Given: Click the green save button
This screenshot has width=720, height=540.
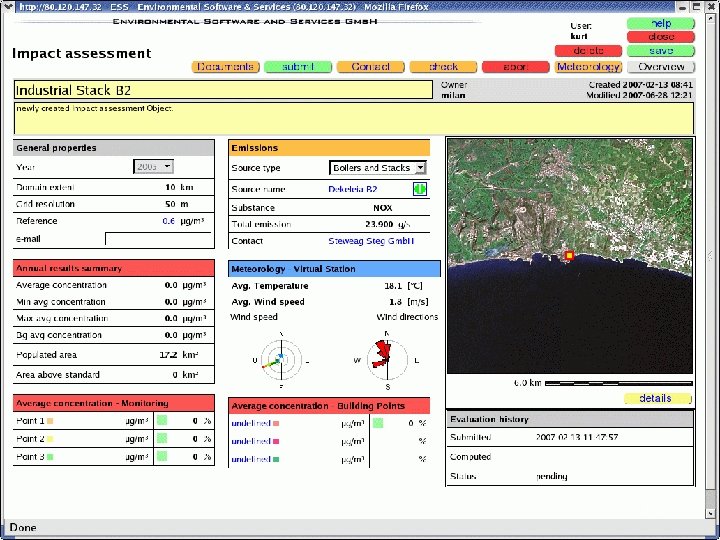Looking at the screenshot, I should pyautogui.click(x=661, y=51).
